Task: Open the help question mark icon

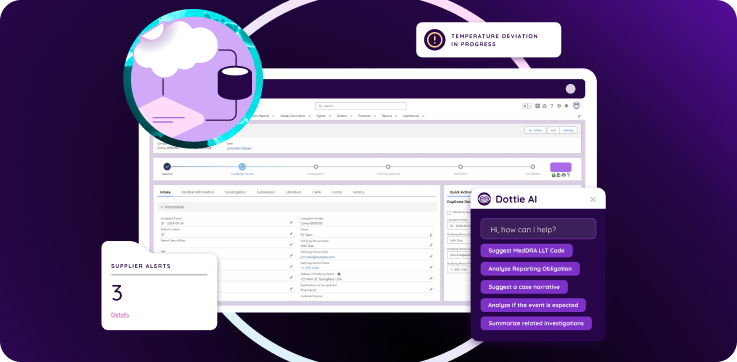Action: pyautogui.click(x=552, y=106)
